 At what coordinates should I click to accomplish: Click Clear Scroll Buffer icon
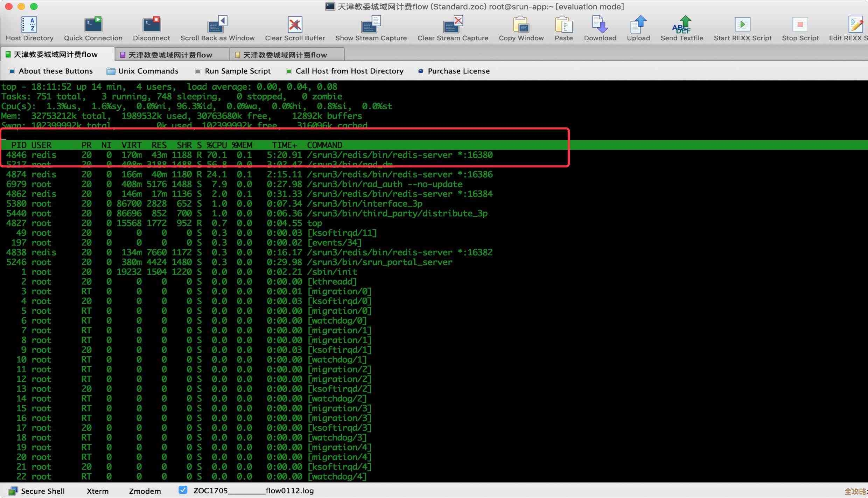(295, 25)
